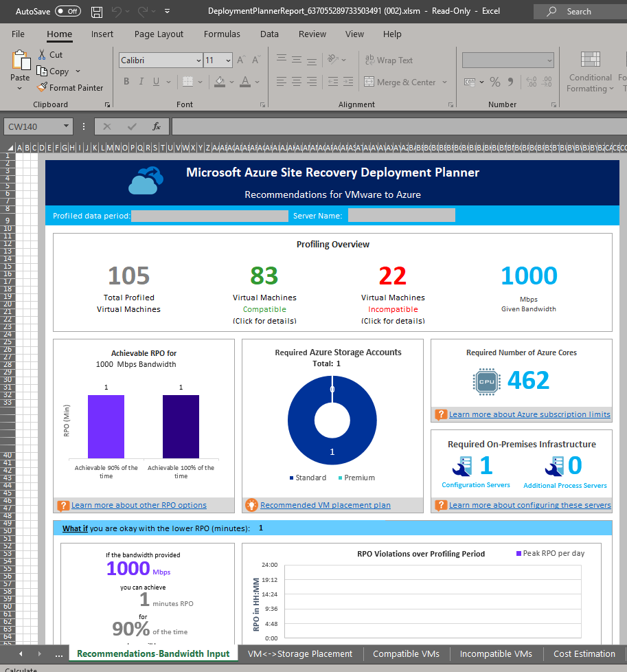Click the Top Align icon
The image size is (627, 672).
point(282,58)
